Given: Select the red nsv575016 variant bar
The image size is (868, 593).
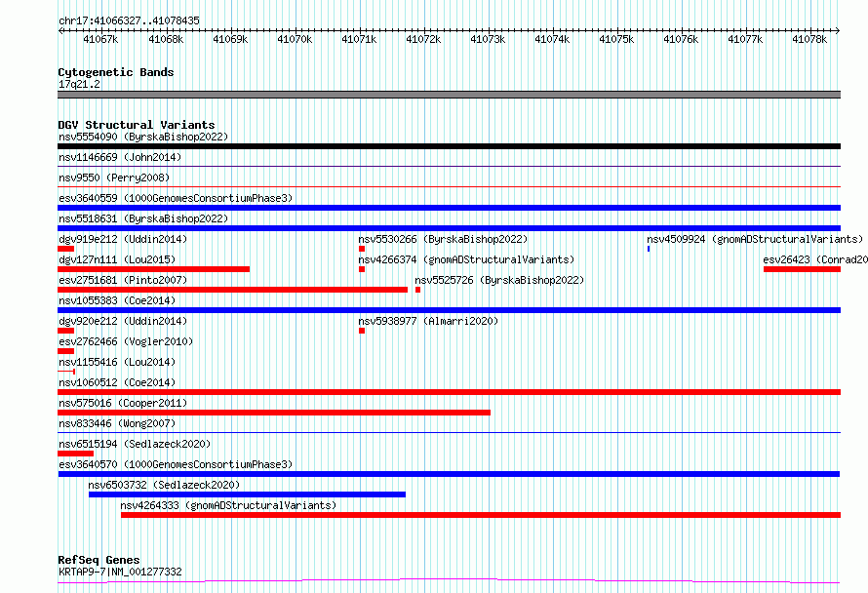Looking at the screenshot, I should [x=274, y=413].
